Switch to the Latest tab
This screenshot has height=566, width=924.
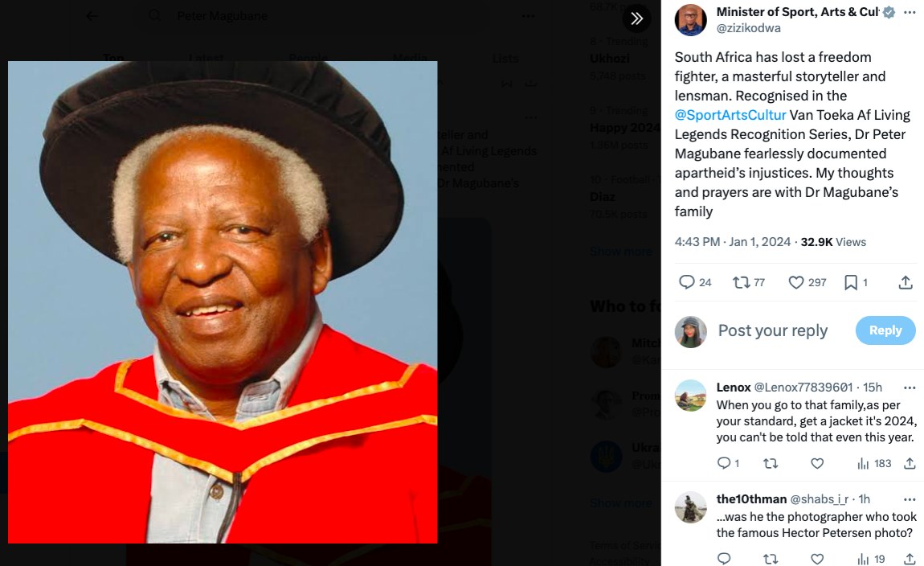[206, 57]
